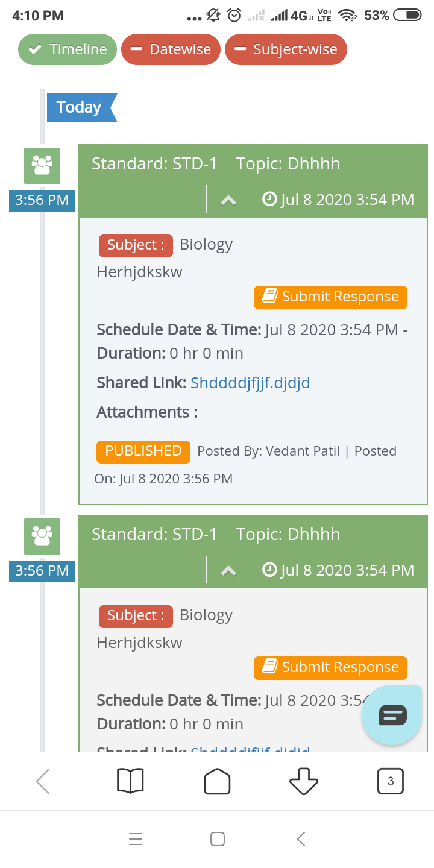Viewport: 434px width, 868px height.
Task: Tap the group icon beside first post
Action: tap(42, 166)
